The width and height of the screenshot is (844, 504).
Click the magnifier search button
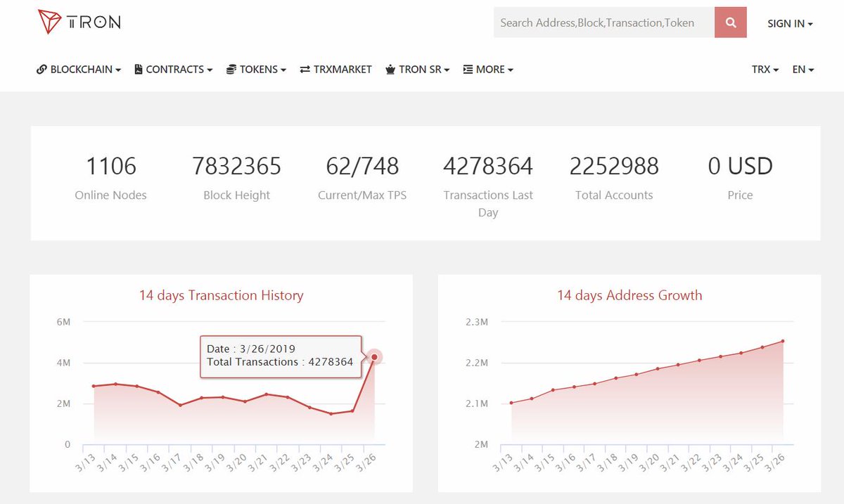[731, 22]
